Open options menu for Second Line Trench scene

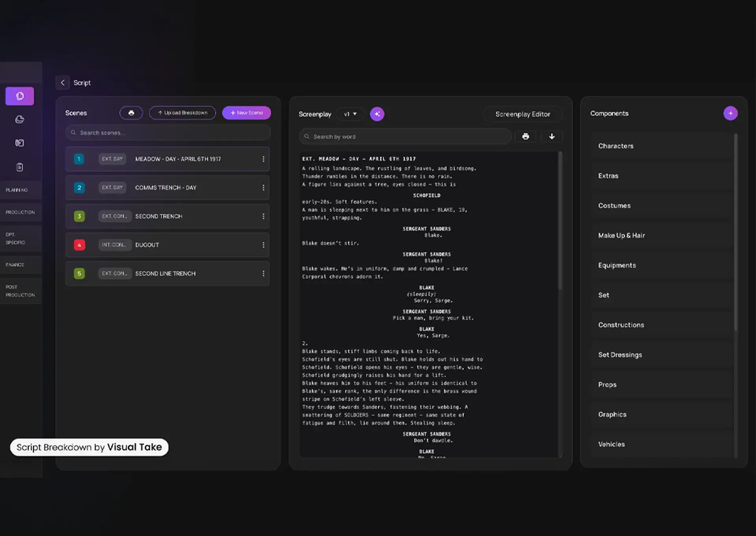tap(263, 274)
